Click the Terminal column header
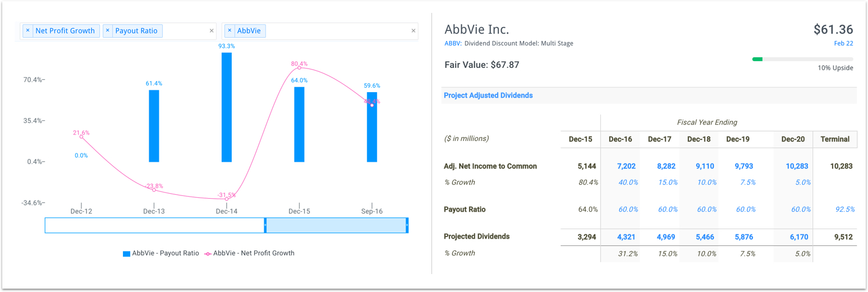 [x=835, y=139]
